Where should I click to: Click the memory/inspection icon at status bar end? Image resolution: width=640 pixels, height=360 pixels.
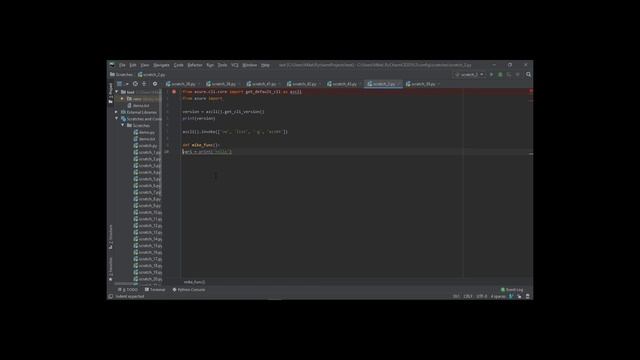[528, 296]
